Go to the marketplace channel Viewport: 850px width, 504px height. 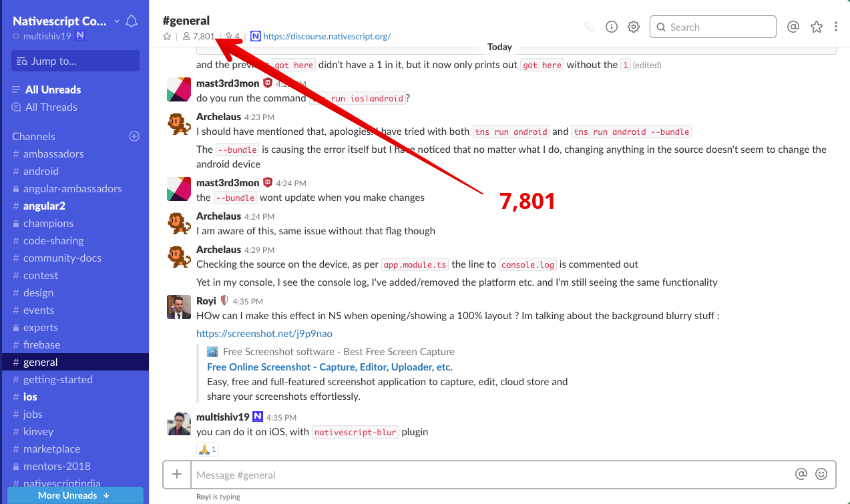point(51,449)
